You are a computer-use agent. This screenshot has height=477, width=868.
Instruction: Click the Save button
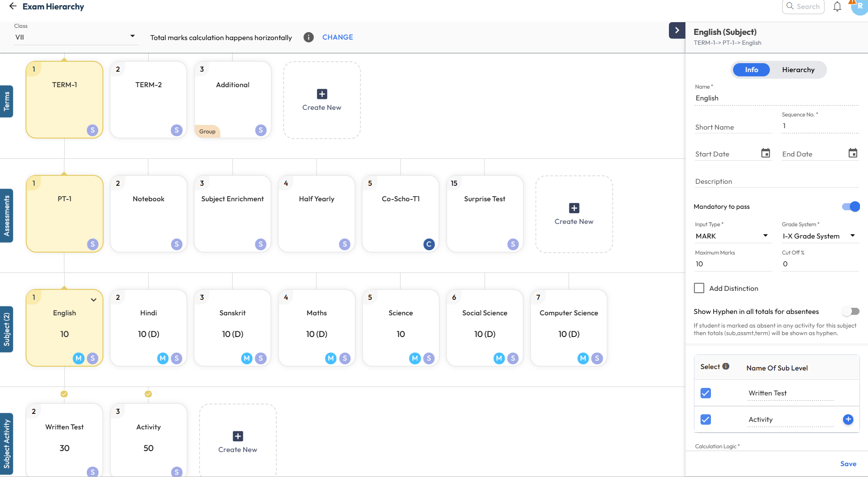point(848,464)
